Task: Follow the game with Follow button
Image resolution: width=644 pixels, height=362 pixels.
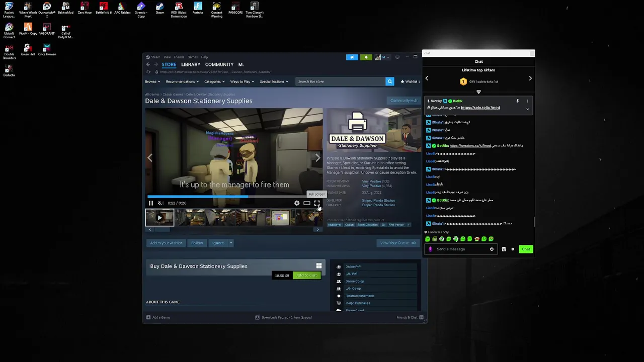Action: (x=197, y=243)
